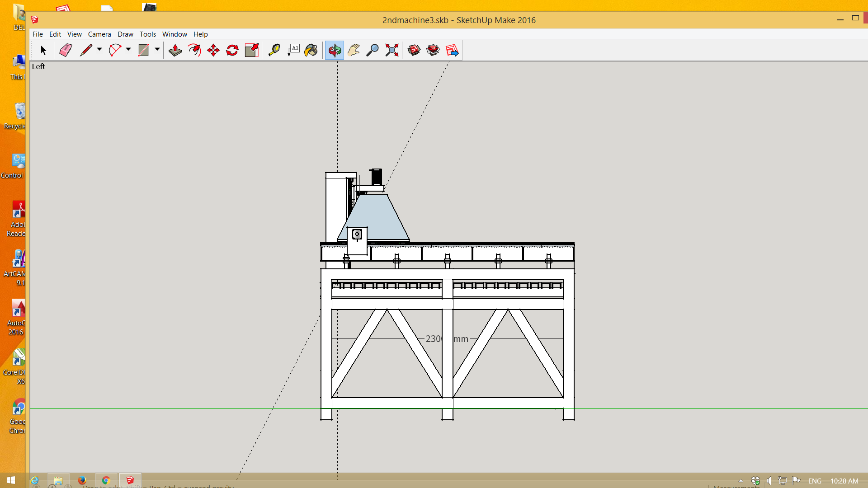Image resolution: width=868 pixels, height=488 pixels.
Task: Click the Zoom Extents icon
Action: 392,50
